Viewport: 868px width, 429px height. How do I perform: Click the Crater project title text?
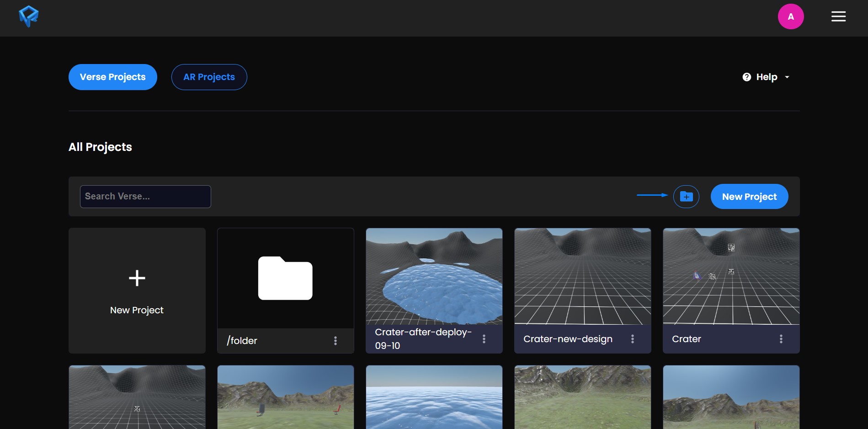click(x=687, y=339)
